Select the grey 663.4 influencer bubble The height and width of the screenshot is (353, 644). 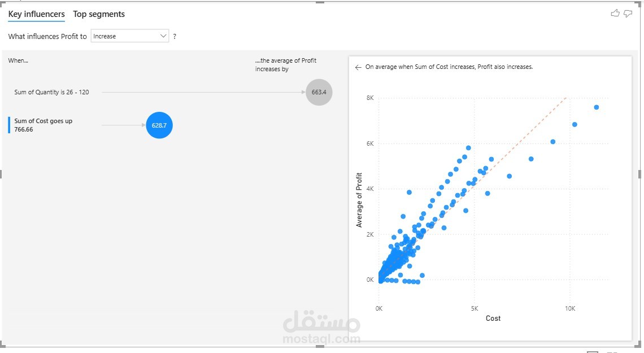319,93
